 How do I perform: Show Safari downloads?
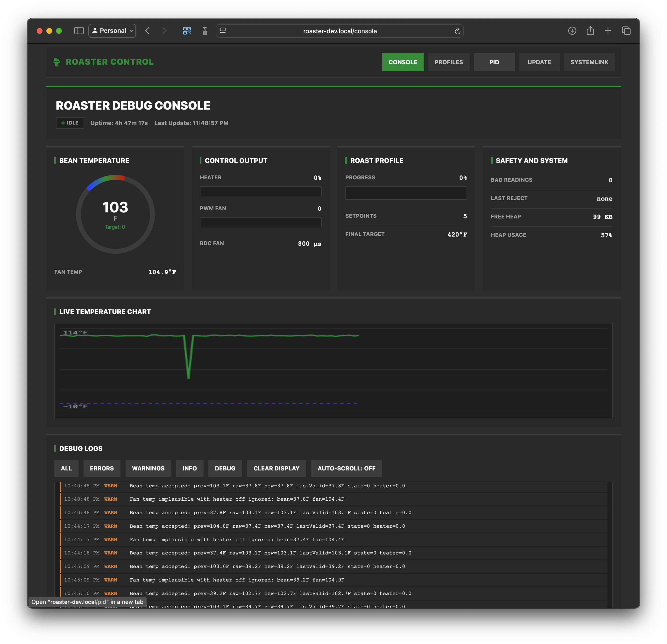572,31
